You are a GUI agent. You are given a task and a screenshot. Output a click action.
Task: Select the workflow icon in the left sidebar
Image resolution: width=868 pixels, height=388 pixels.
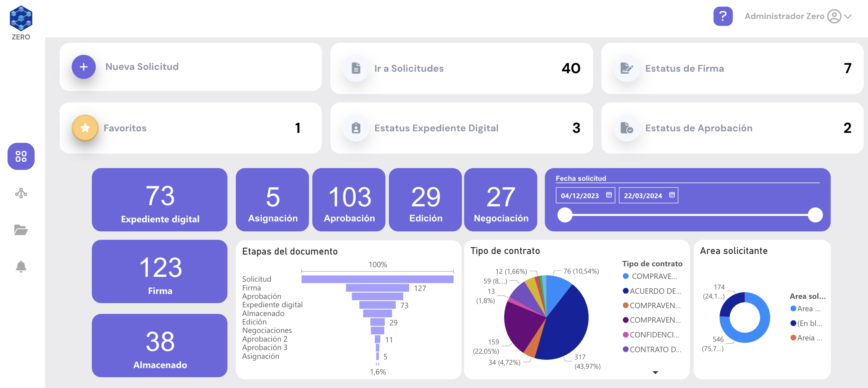pyautogui.click(x=20, y=193)
